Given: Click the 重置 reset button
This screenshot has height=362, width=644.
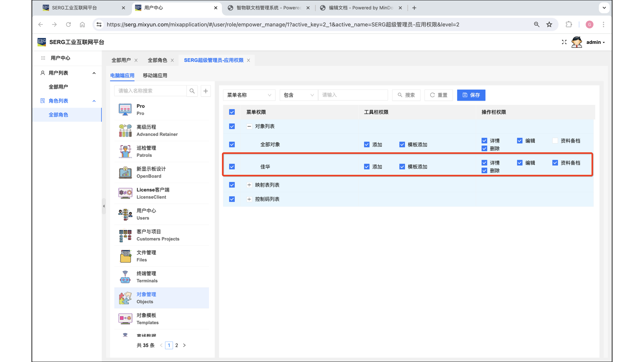Looking at the screenshot, I should tap(438, 95).
